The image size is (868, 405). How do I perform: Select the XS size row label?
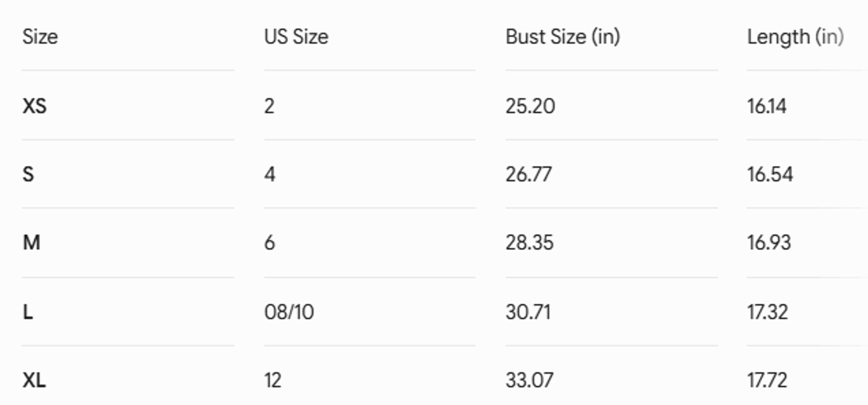coord(34,106)
